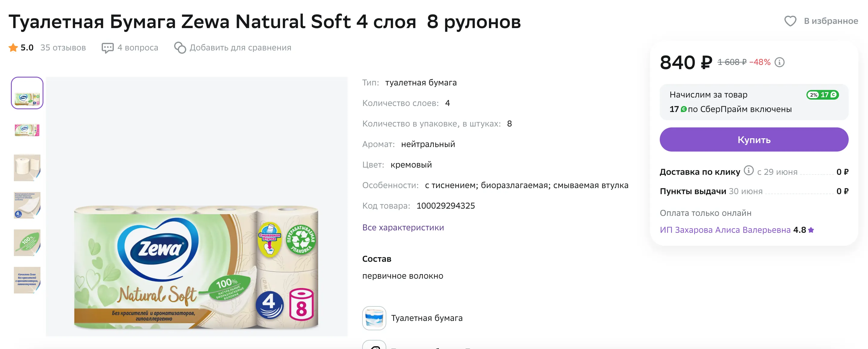Click the main Zewa product image

click(196, 266)
